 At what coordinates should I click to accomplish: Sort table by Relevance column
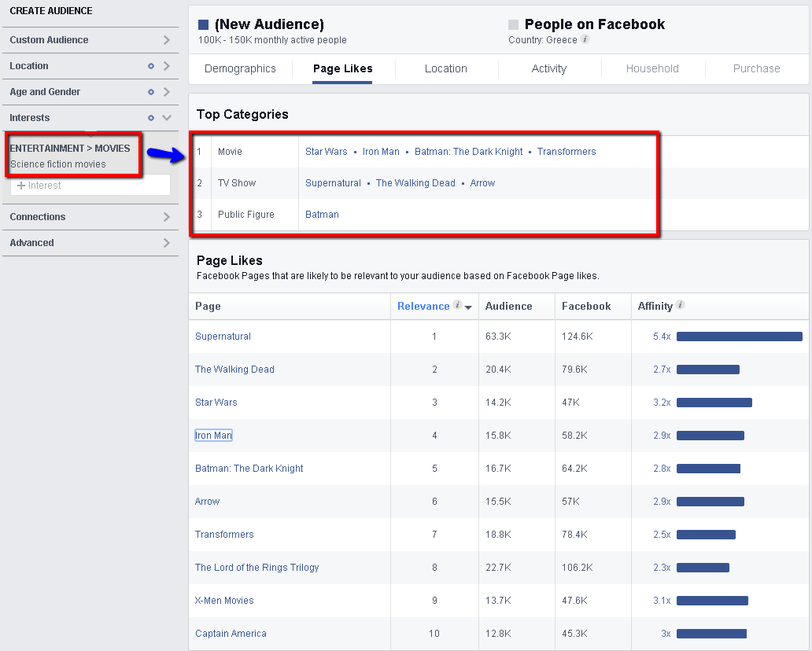pyautogui.click(x=423, y=307)
